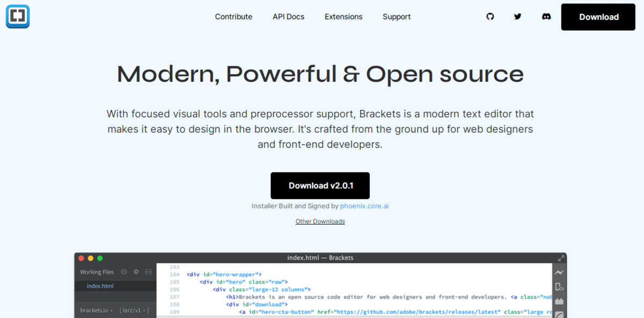This screenshot has height=318, width=644.
Task: Click the red close dot on editor window
Action: coord(82,258)
